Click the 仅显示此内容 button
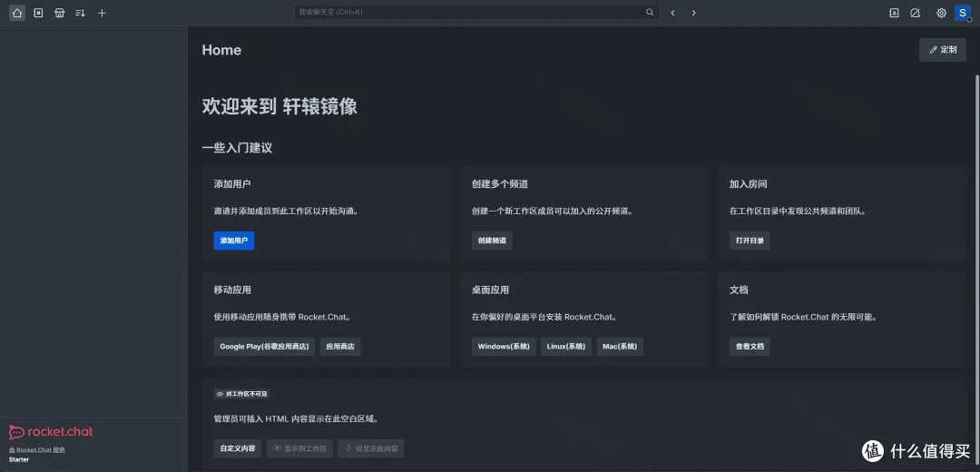Viewport: 980px width, 472px height. point(371,448)
